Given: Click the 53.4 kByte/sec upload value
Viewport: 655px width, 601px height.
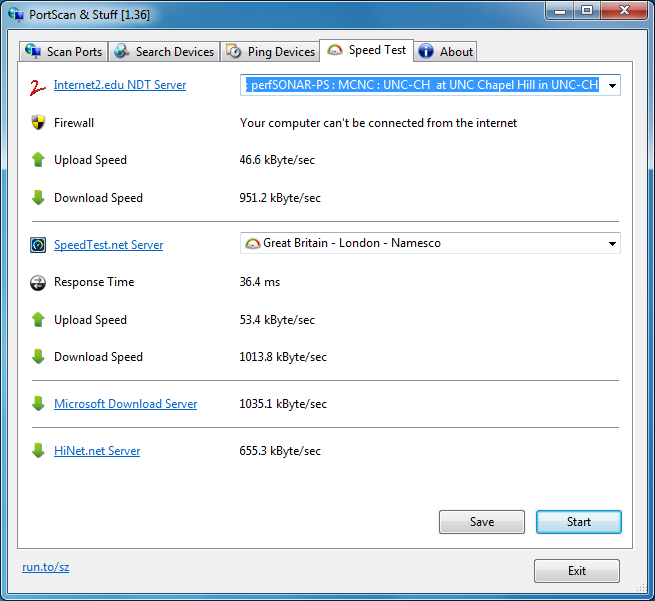Looking at the screenshot, I should pyautogui.click(x=277, y=320).
